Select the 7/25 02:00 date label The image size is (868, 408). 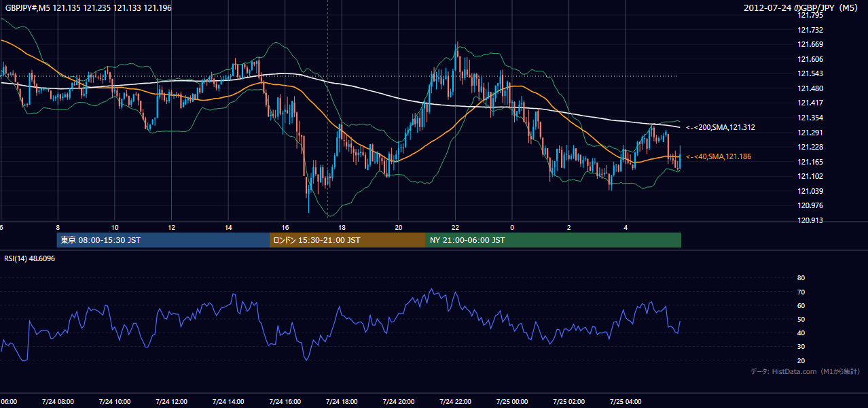(x=569, y=401)
